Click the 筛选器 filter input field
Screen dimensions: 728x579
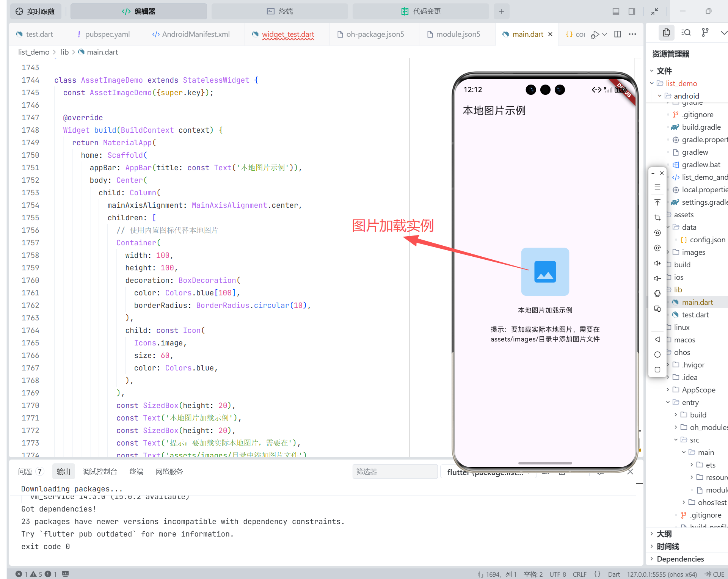395,471
